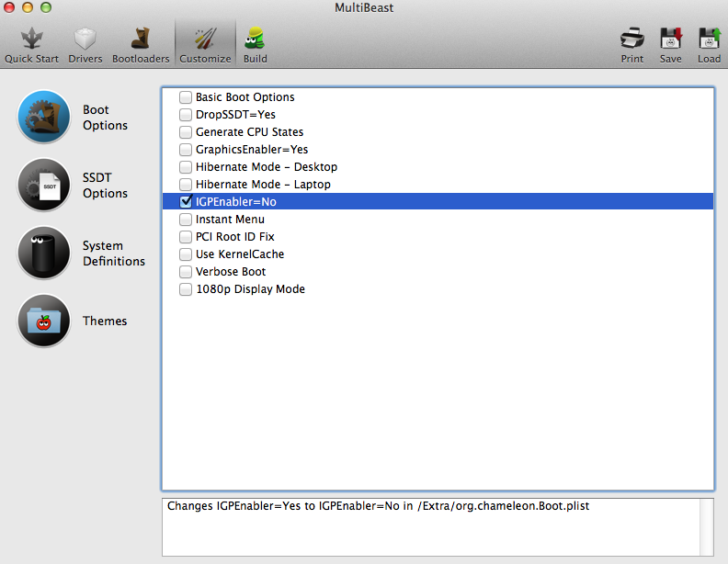Select the Hibernate Mode – Desktop text
This screenshot has width=728, height=564.
point(267,167)
